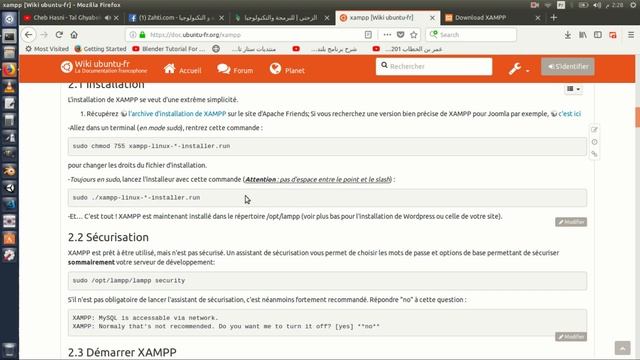Click edit page pencil icon
The height and width of the screenshot is (360, 640).
pyautogui.click(x=594, y=130)
